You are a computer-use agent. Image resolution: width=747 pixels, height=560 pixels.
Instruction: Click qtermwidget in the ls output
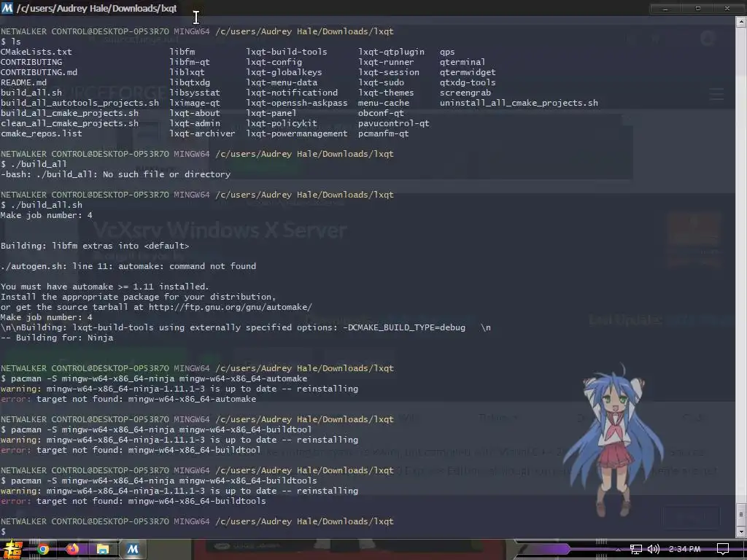pos(468,72)
